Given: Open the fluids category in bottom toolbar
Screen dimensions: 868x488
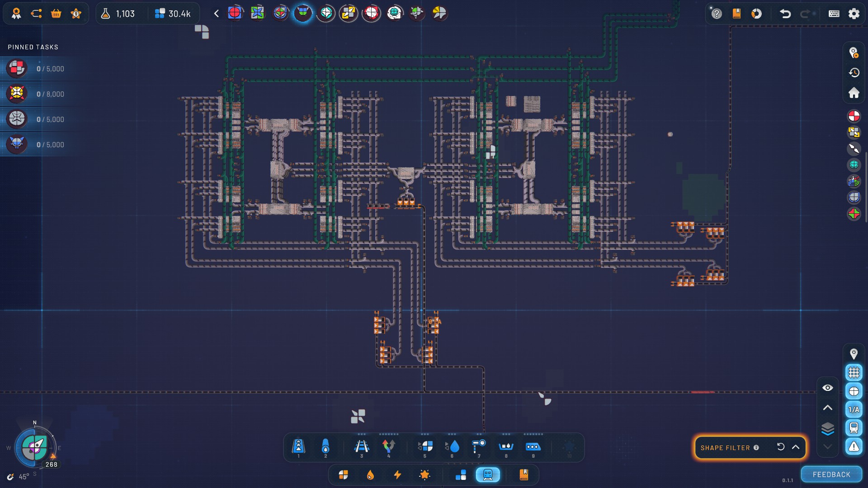Looking at the screenshot, I should point(370,475).
